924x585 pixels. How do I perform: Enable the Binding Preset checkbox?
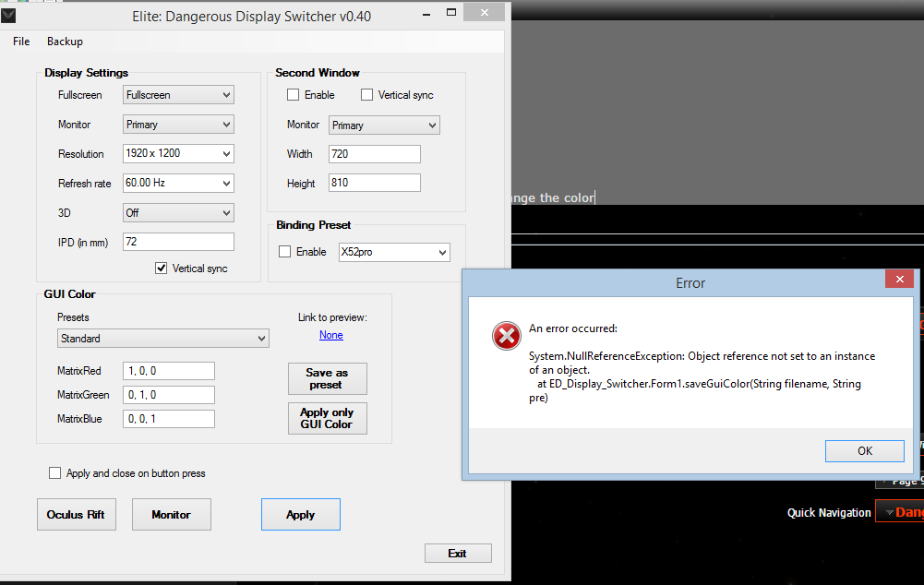point(284,252)
